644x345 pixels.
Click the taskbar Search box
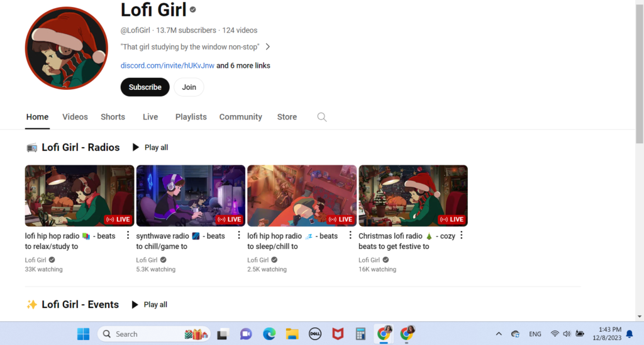(154, 334)
